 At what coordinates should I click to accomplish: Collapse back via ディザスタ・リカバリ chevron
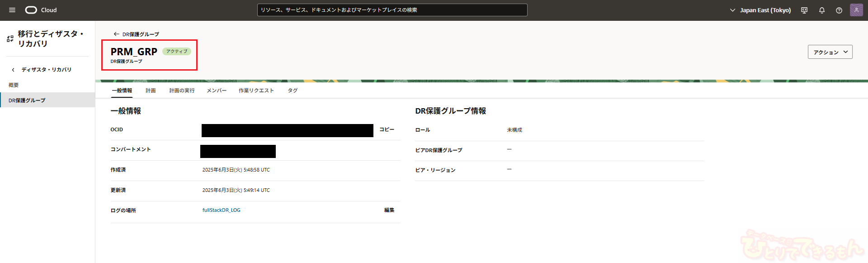pos(13,70)
